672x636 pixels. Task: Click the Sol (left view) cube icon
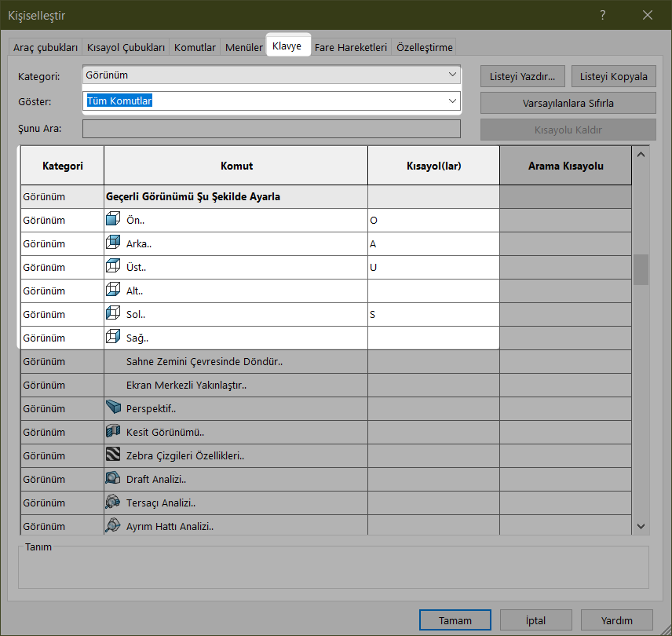coord(113,314)
